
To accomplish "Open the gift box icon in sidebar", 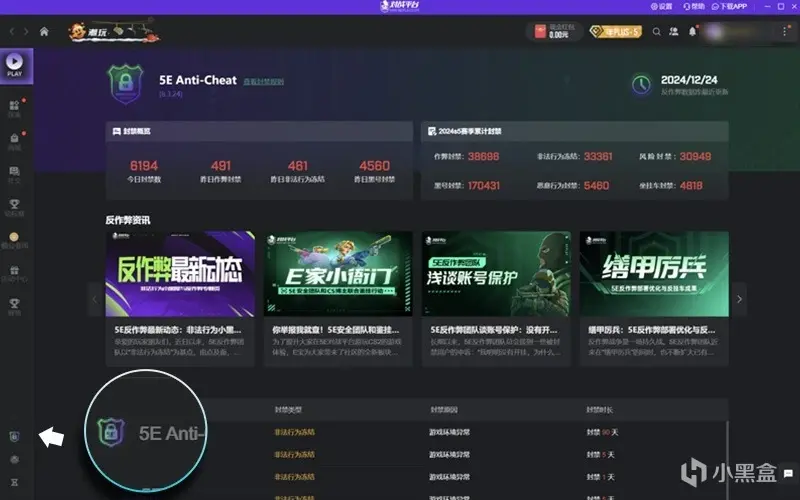I will pyautogui.click(x=14, y=270).
